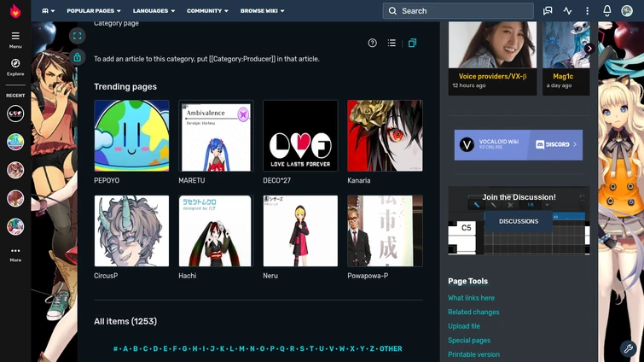Jump to # in alphabet index
Viewport: 644px width, 362px height.
click(115, 349)
